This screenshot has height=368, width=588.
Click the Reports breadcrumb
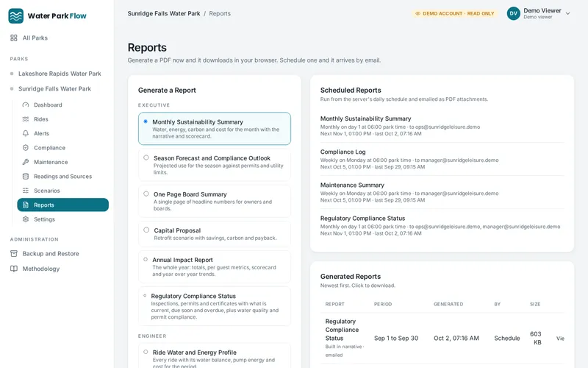tap(220, 13)
